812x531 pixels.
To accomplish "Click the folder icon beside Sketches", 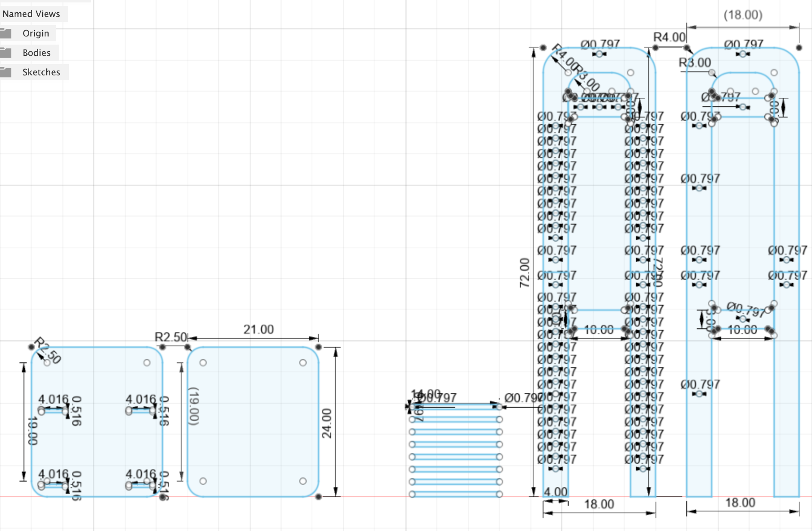I will (6, 72).
